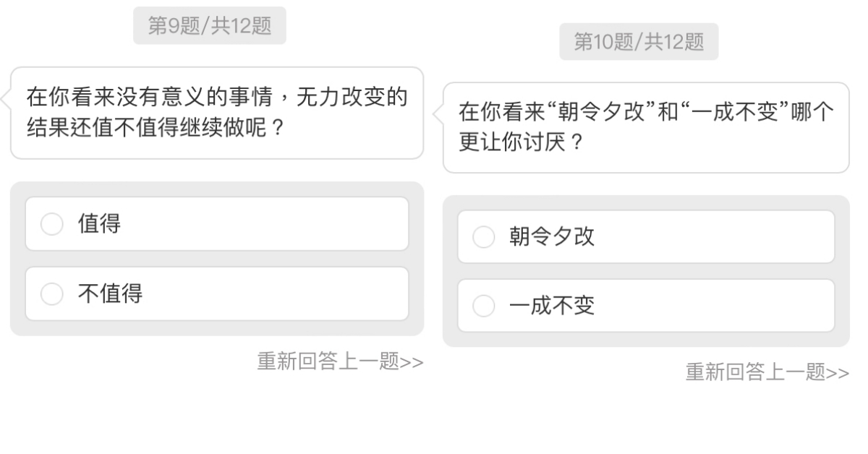This screenshot has width=868, height=454.
Task: Pick the 朝令夕改 answer label
Action: pos(552,236)
